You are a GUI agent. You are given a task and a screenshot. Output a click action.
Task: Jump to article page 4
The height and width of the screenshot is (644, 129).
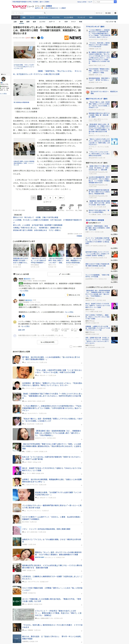pos(56,197)
